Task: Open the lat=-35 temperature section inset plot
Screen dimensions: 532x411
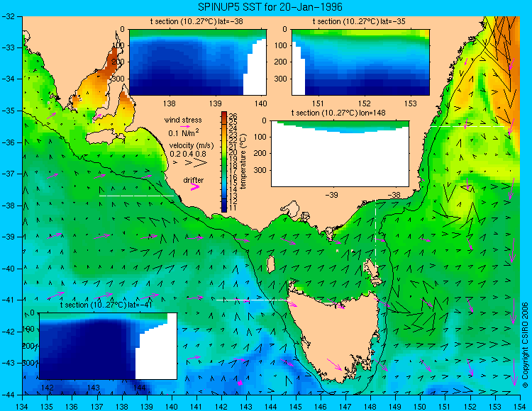Action: coord(360,62)
